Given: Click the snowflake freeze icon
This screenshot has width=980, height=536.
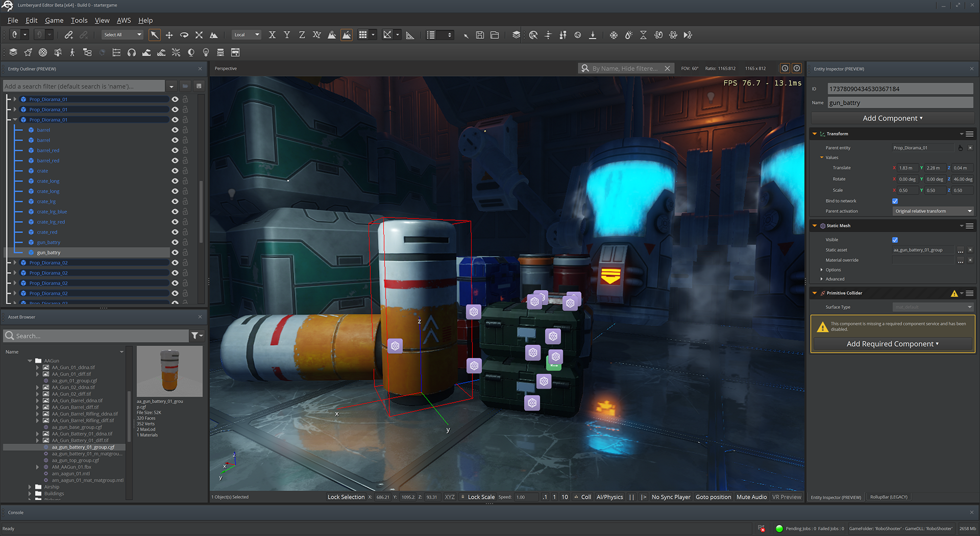Looking at the screenshot, I should click(614, 35).
